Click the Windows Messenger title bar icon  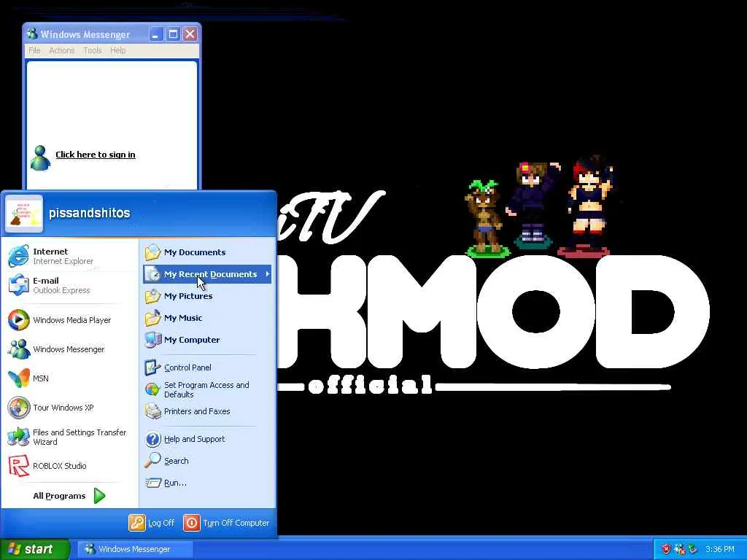pos(32,34)
